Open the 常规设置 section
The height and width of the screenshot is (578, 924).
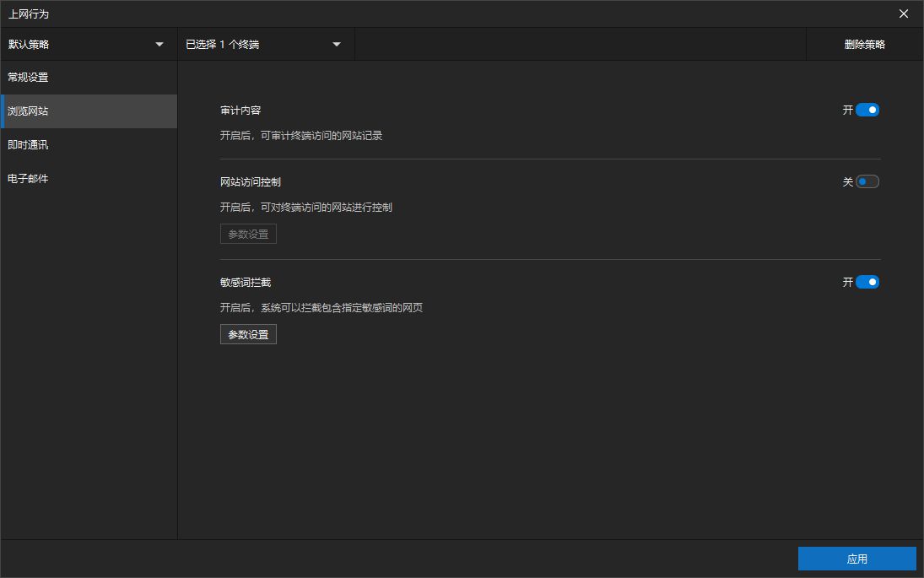point(89,77)
